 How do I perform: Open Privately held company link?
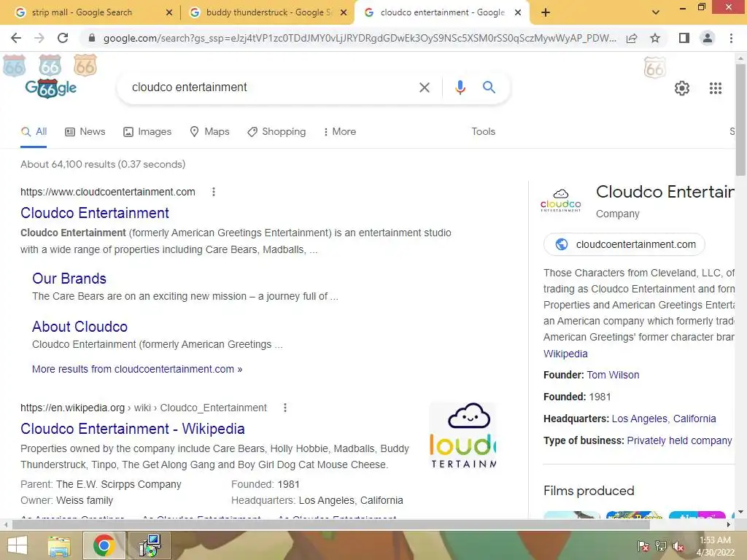click(x=679, y=440)
